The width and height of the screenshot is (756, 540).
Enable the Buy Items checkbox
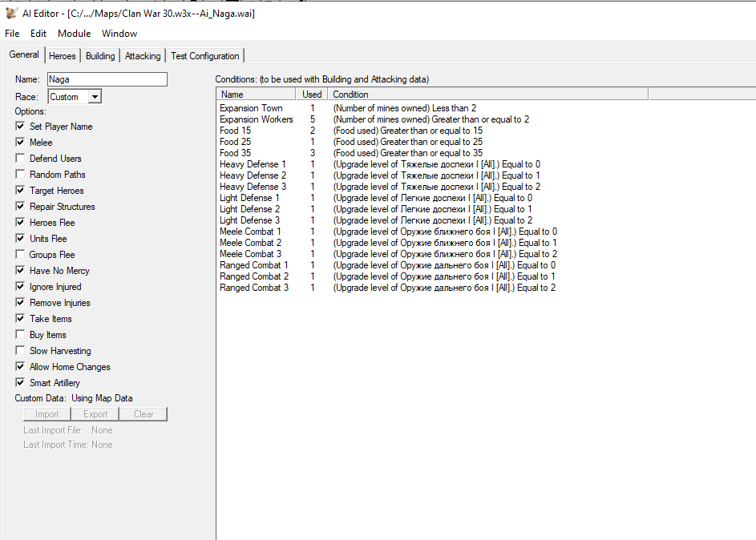(20, 334)
